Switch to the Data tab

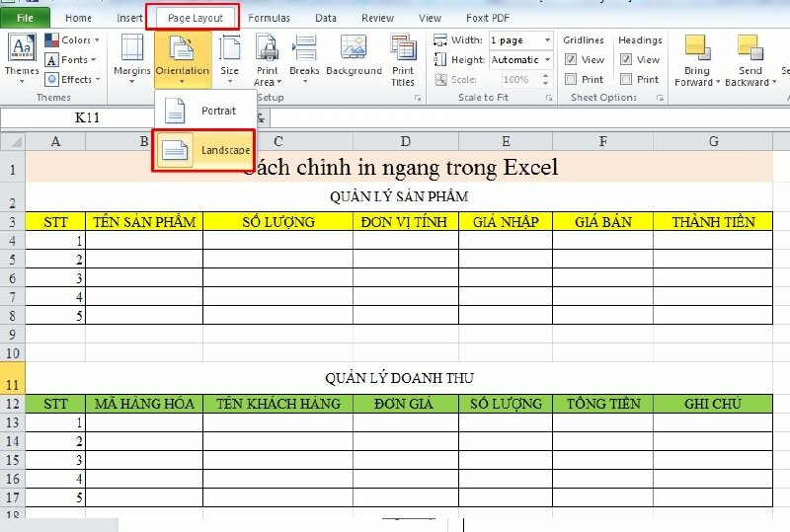pos(326,18)
